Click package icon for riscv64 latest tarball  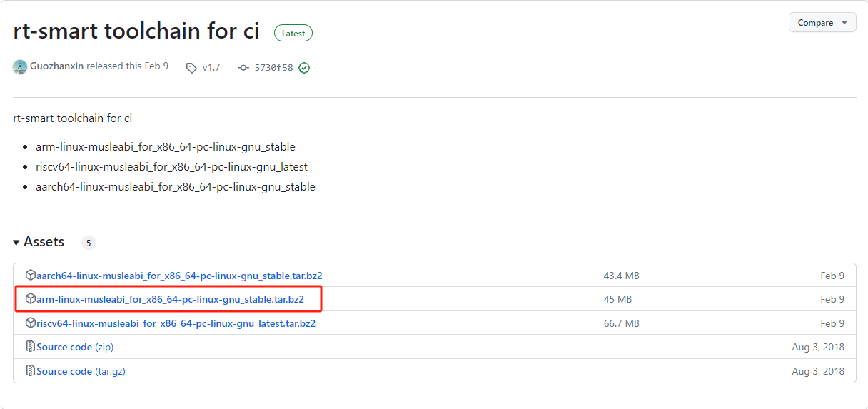[x=31, y=323]
